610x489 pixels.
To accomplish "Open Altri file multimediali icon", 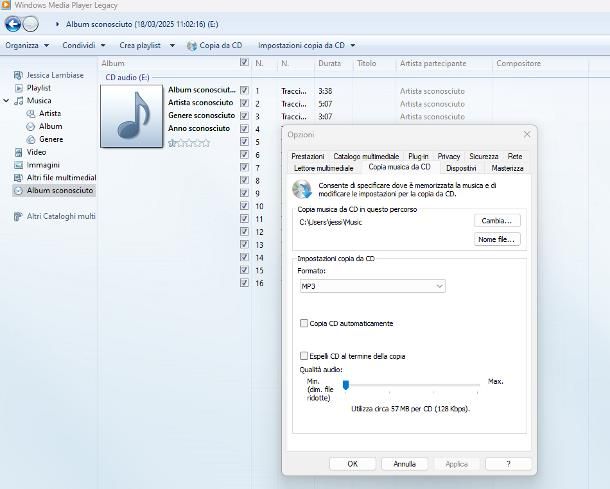I will (x=18, y=178).
